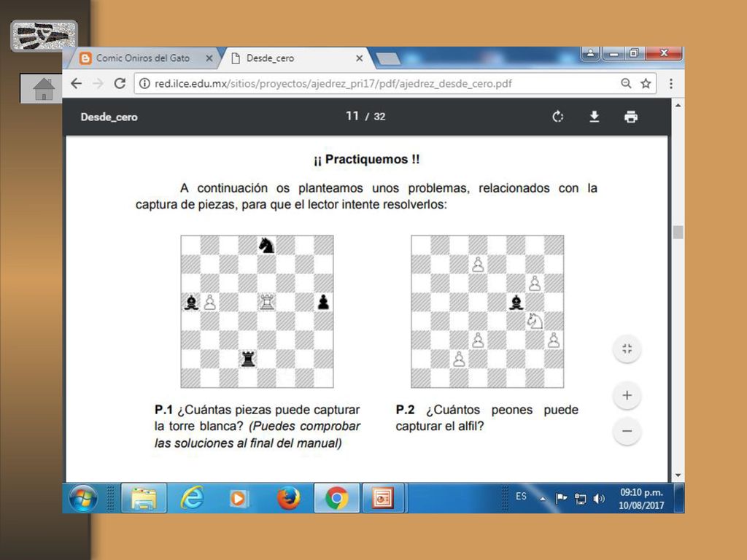Click the browser forward arrow

[x=98, y=84]
